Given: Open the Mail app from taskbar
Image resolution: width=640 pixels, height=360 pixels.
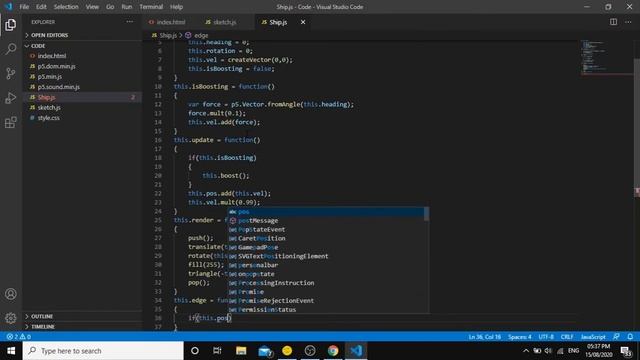Looking at the screenshot, I should click(x=264, y=351).
